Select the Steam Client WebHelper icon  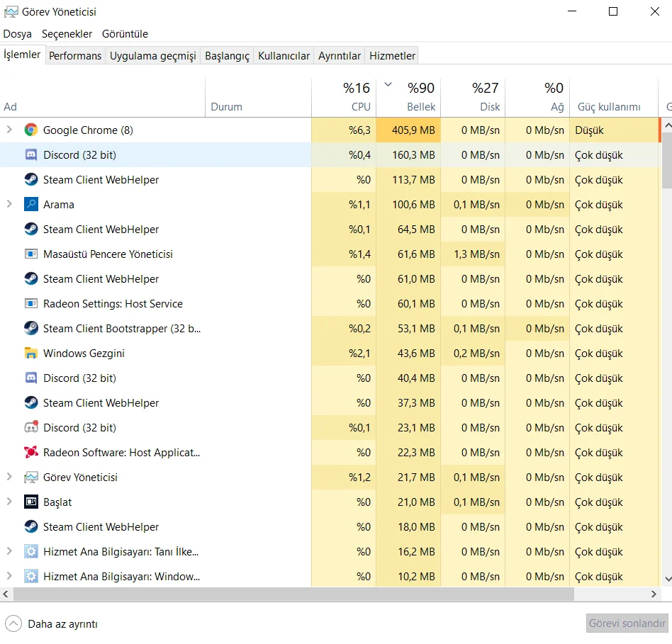pyautogui.click(x=30, y=179)
